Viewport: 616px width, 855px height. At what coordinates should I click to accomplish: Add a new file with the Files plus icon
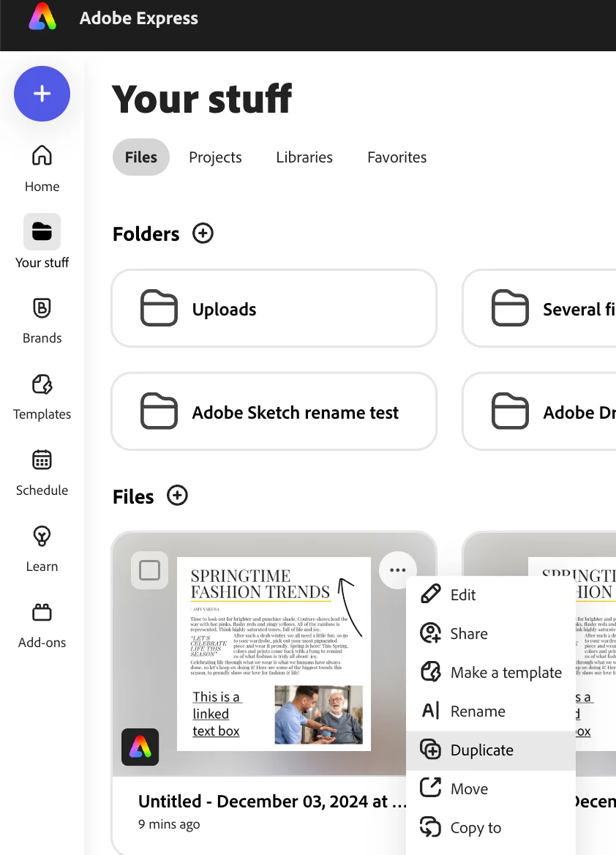[177, 496]
